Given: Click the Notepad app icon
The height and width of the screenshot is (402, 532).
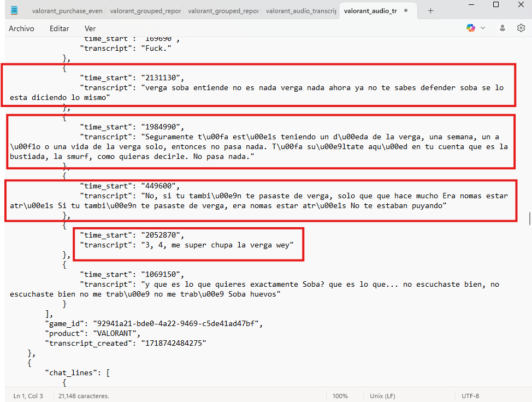Looking at the screenshot, I should point(14,10).
